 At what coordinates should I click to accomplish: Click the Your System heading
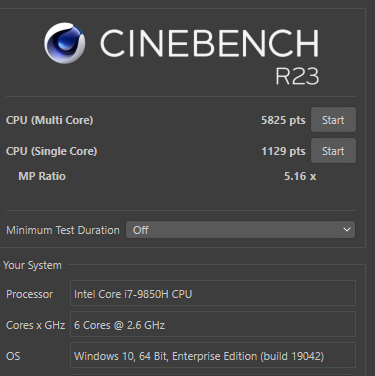pyautogui.click(x=32, y=265)
